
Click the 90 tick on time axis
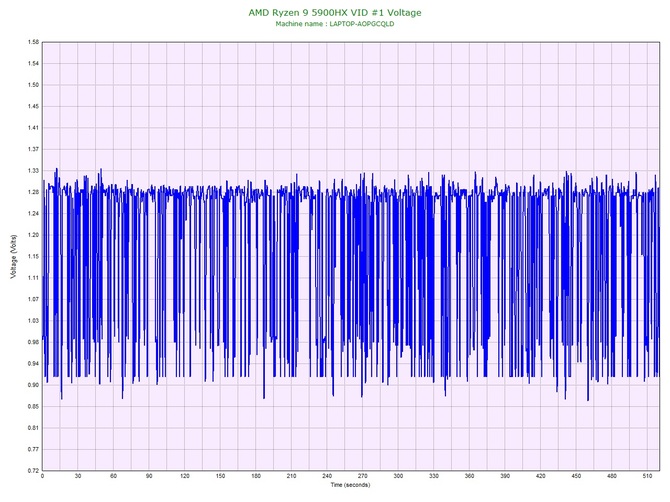pos(149,476)
